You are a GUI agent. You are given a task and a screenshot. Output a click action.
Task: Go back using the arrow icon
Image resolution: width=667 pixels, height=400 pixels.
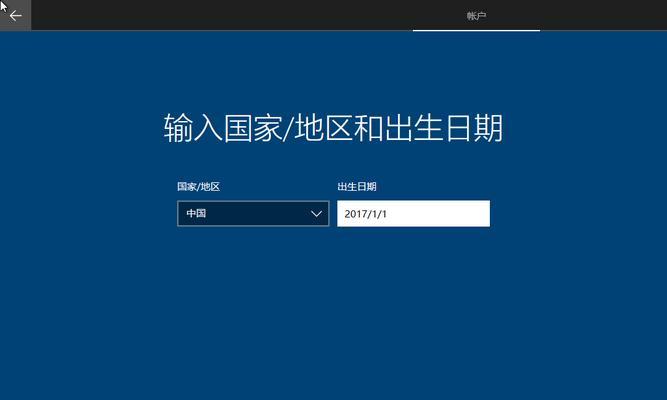pos(15,16)
